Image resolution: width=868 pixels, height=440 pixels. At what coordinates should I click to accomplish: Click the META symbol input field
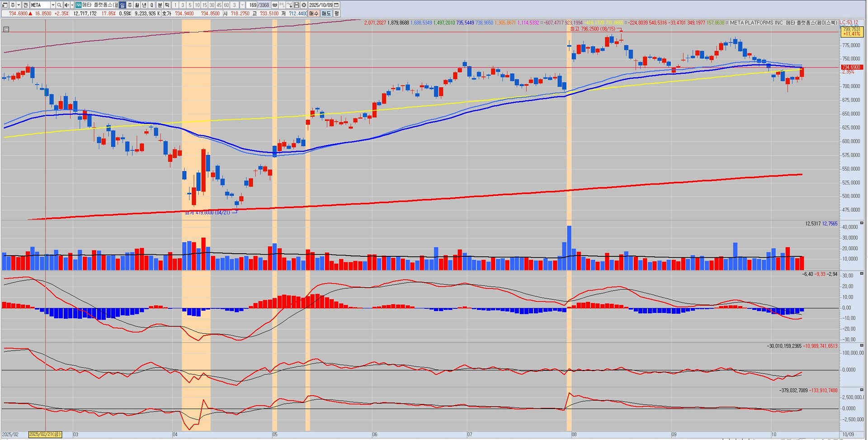click(x=40, y=5)
